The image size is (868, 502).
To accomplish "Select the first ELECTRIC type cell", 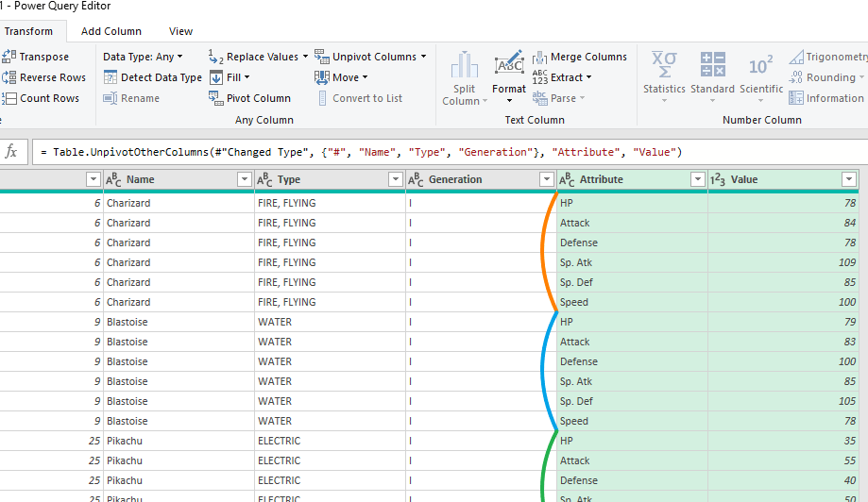I will 330,442.
